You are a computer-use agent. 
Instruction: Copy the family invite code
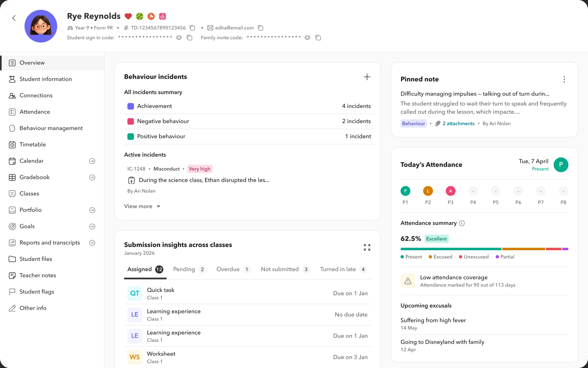318,38
